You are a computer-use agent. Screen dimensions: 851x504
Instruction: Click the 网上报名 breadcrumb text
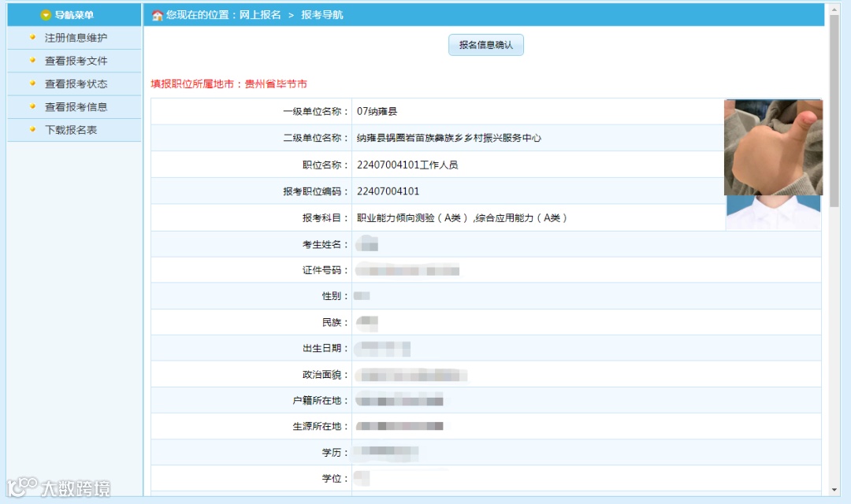click(260, 15)
